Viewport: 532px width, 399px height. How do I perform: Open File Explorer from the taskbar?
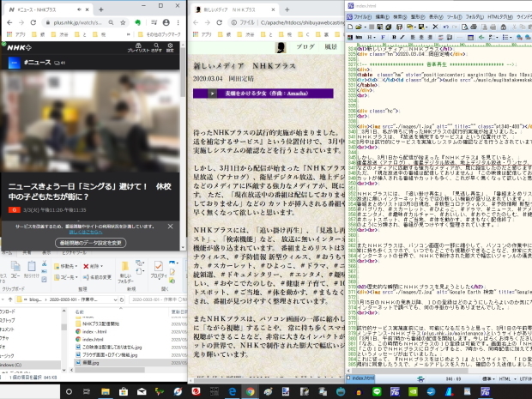pos(106,391)
